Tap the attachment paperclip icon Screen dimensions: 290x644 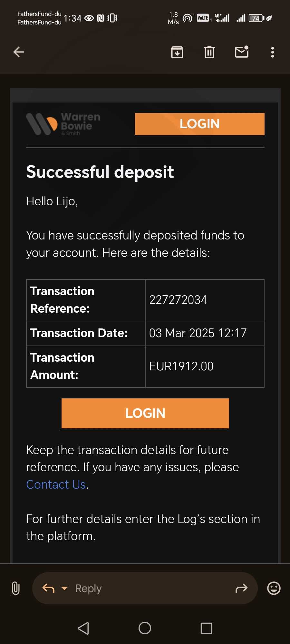pyautogui.click(x=15, y=588)
